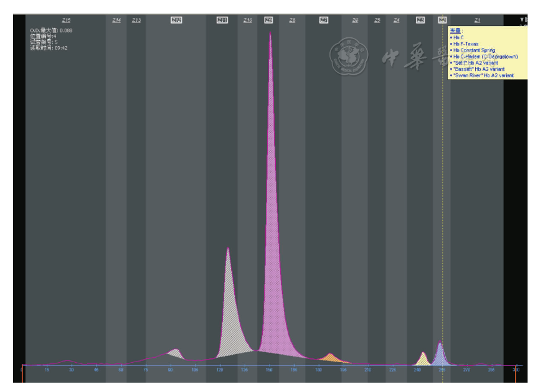The width and height of the screenshot is (543, 392).
Task: Click the highlighted Z12 zone box
Action: click(176, 21)
